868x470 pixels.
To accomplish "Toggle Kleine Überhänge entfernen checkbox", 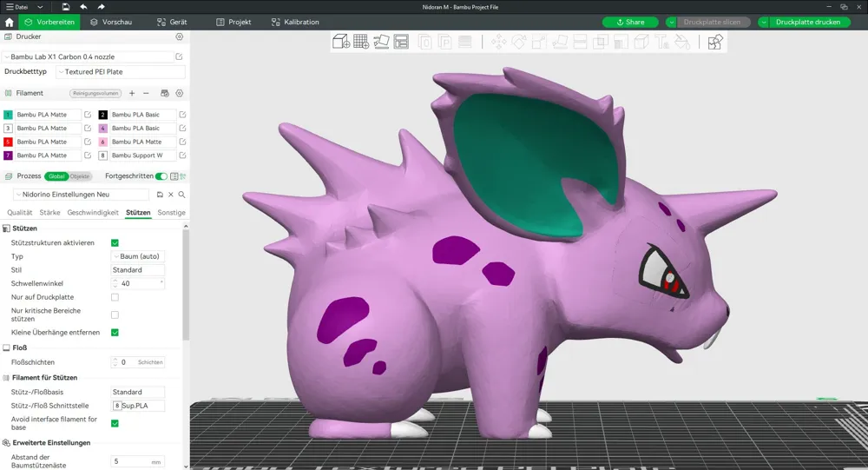I will (115, 333).
